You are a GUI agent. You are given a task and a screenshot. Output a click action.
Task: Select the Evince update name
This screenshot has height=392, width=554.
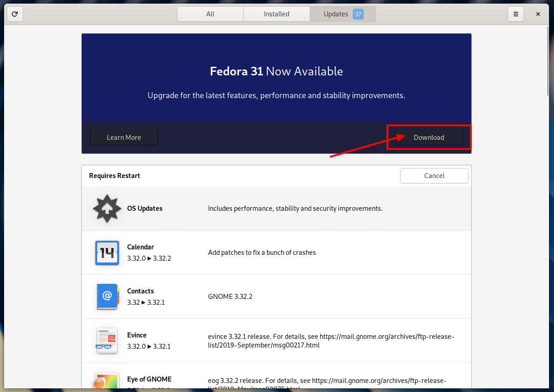(x=137, y=335)
